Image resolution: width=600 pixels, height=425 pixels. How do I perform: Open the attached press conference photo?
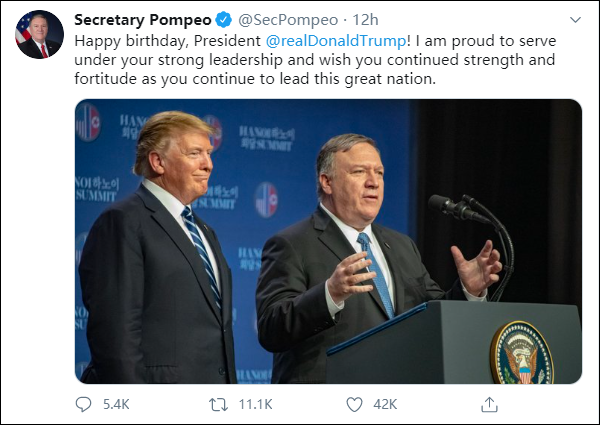328,241
